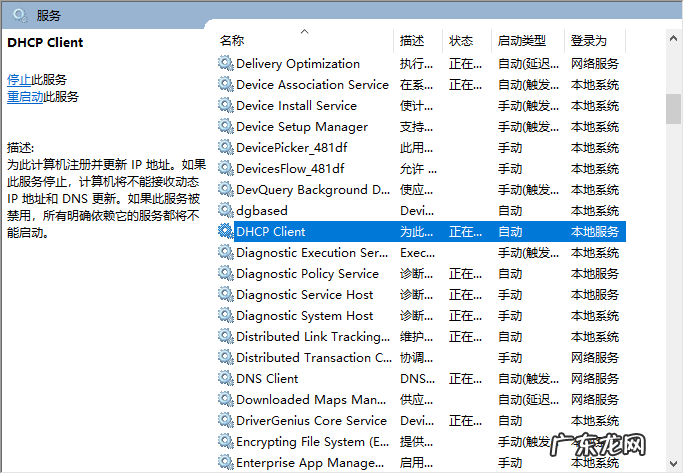Click 网络服务 logon cell of DNS Client
This screenshot has width=684, height=474.
coord(595,379)
